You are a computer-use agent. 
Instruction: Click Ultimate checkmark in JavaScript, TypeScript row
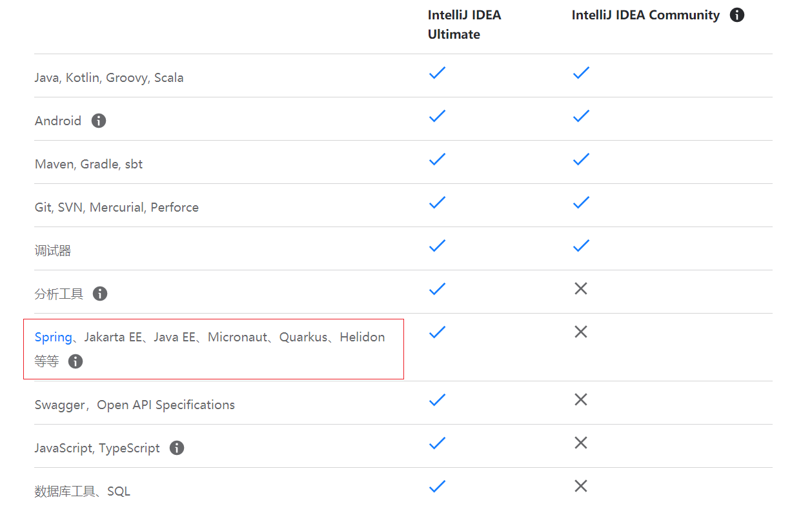coord(438,443)
